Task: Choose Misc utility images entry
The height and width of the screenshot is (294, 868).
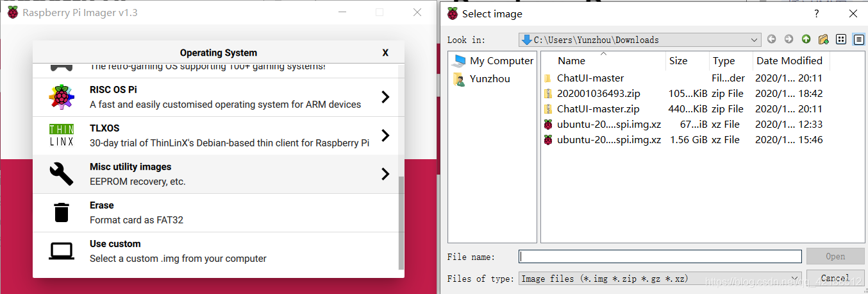Action: pos(215,174)
